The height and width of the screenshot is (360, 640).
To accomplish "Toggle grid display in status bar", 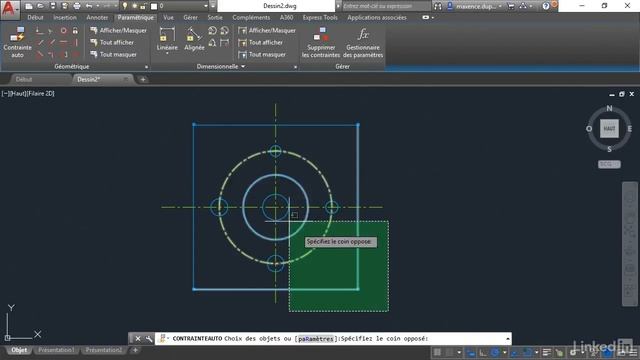I will pos(437,352).
